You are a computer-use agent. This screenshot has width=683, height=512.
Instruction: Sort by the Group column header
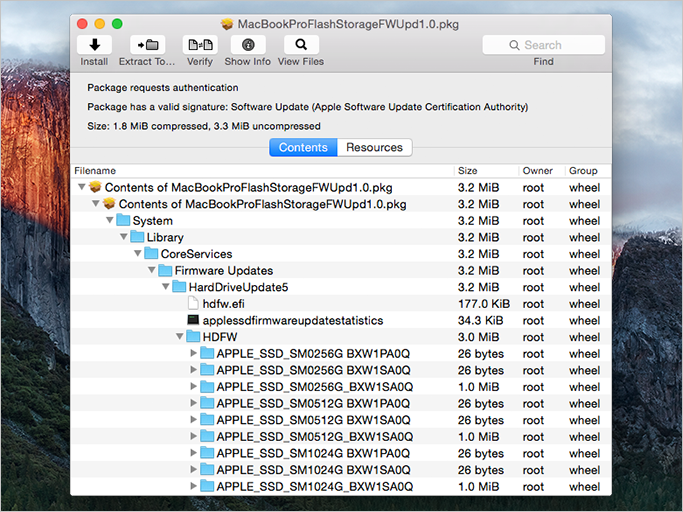588,171
